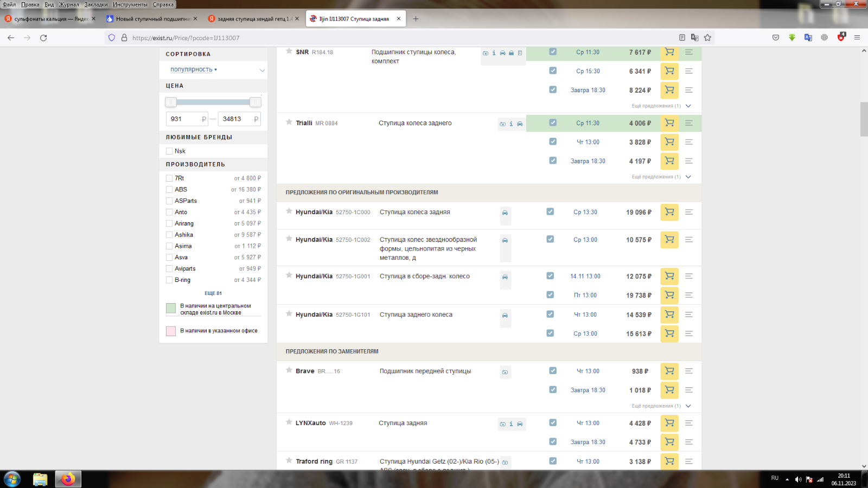
Task: Add LYNXauto 4 428 ₽ hub to cart
Action: tap(669, 423)
